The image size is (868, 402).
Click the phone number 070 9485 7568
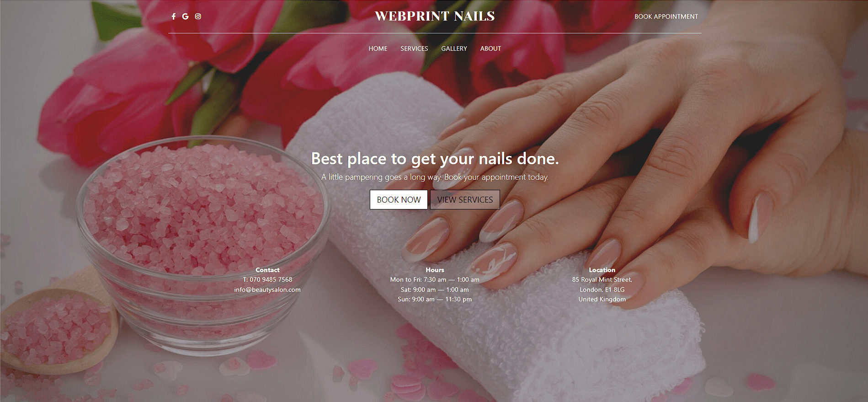coord(271,279)
